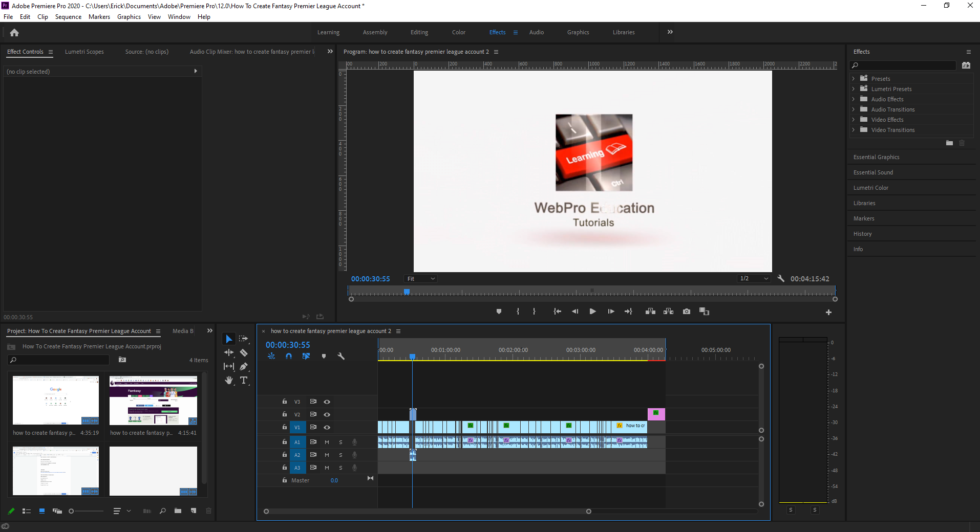The height and width of the screenshot is (532, 980).
Task: Select the Slip tool
Action: click(229, 366)
